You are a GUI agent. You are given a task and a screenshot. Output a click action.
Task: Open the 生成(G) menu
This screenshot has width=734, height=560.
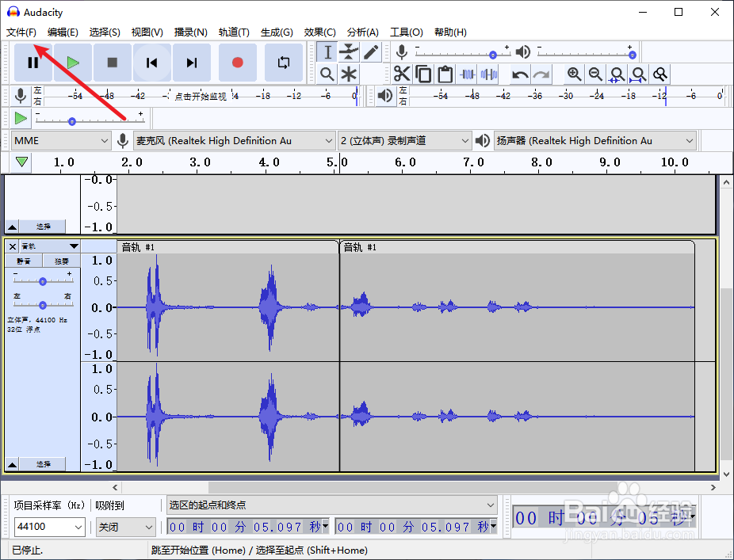coord(277,32)
